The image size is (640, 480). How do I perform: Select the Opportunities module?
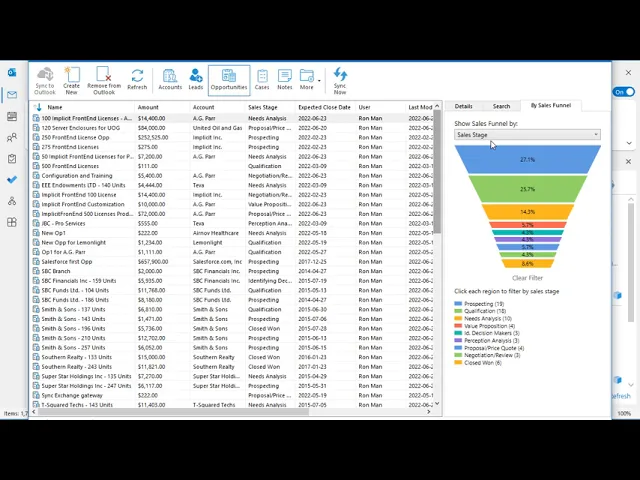tap(229, 80)
